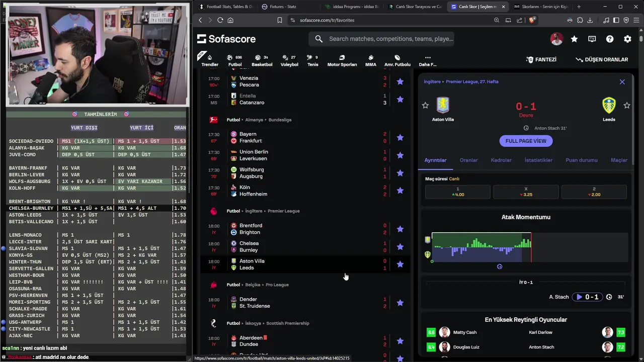Open favorites star in Sofascore header

point(574,39)
